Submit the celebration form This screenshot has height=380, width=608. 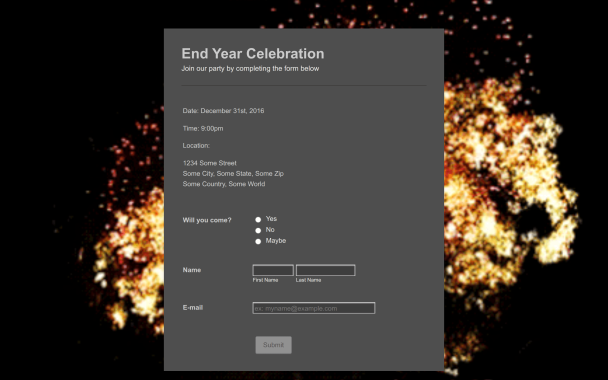(273, 345)
